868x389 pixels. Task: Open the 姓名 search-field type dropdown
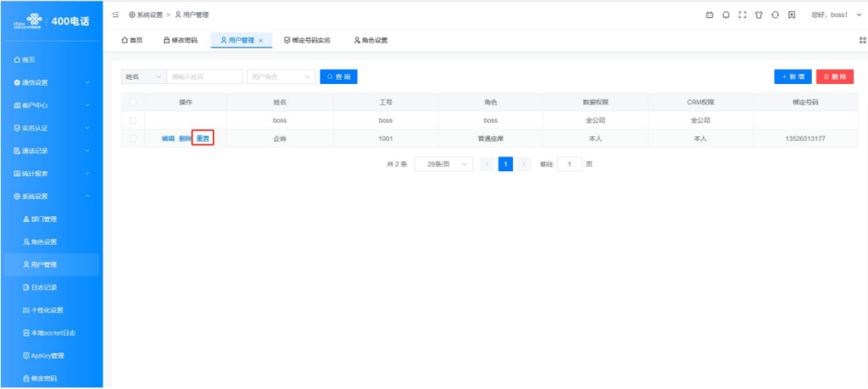tap(143, 77)
